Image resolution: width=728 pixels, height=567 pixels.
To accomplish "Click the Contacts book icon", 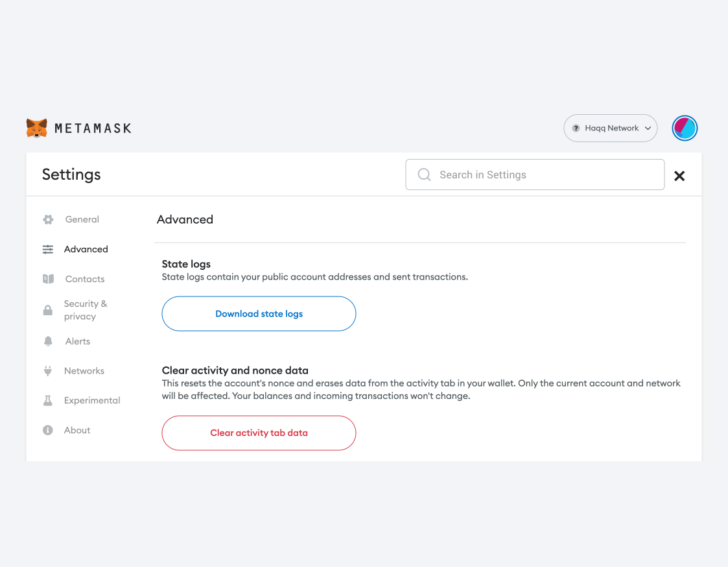I will click(48, 279).
